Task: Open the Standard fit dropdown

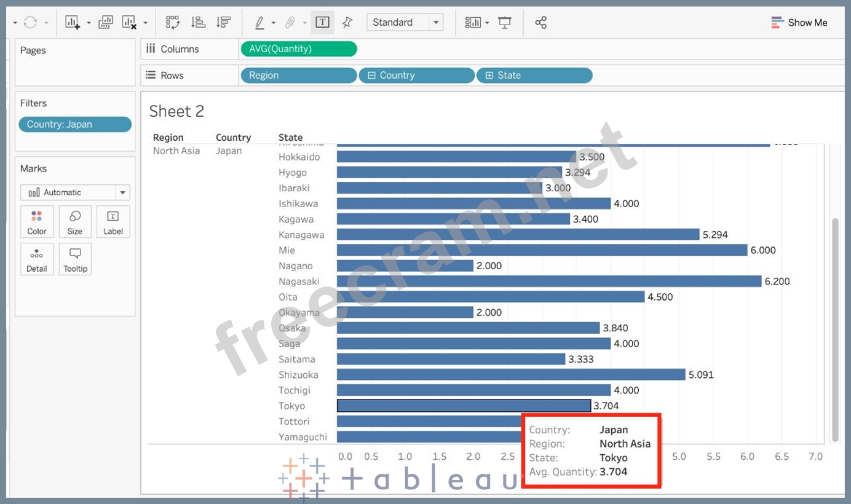Action: coord(436,23)
